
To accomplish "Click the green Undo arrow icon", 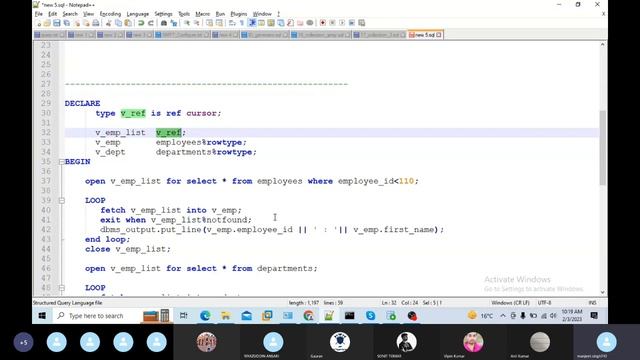I will coord(141,23).
